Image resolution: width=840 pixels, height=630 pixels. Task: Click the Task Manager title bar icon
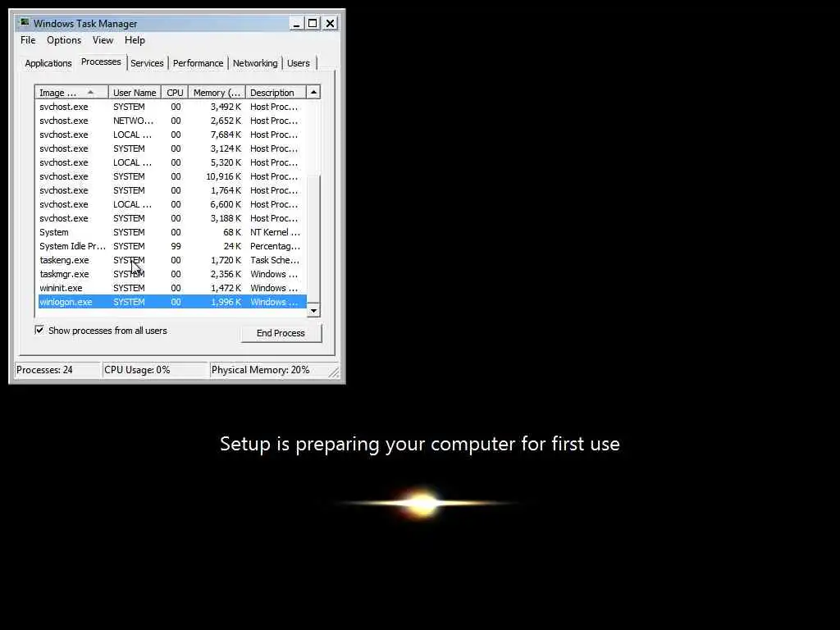click(x=24, y=22)
